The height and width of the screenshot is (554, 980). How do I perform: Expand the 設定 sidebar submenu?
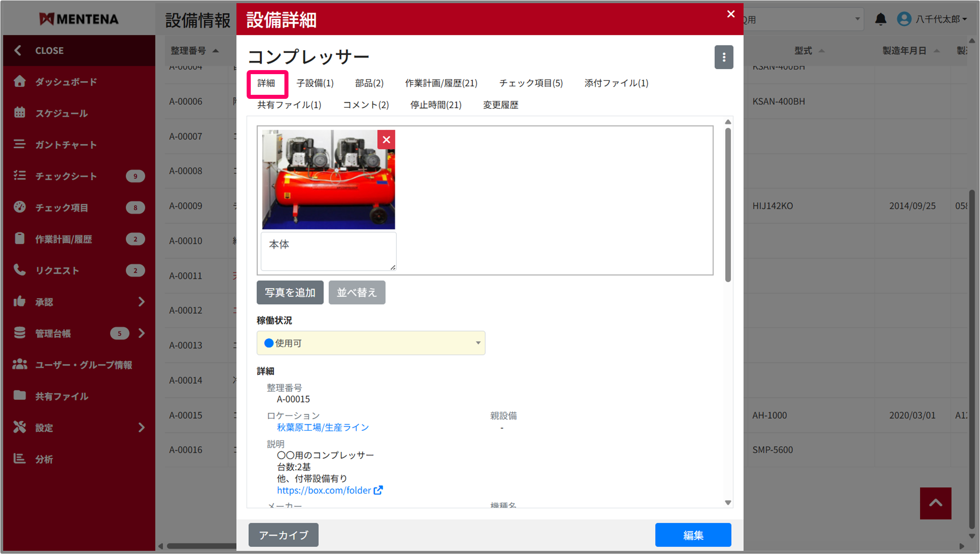tap(142, 427)
